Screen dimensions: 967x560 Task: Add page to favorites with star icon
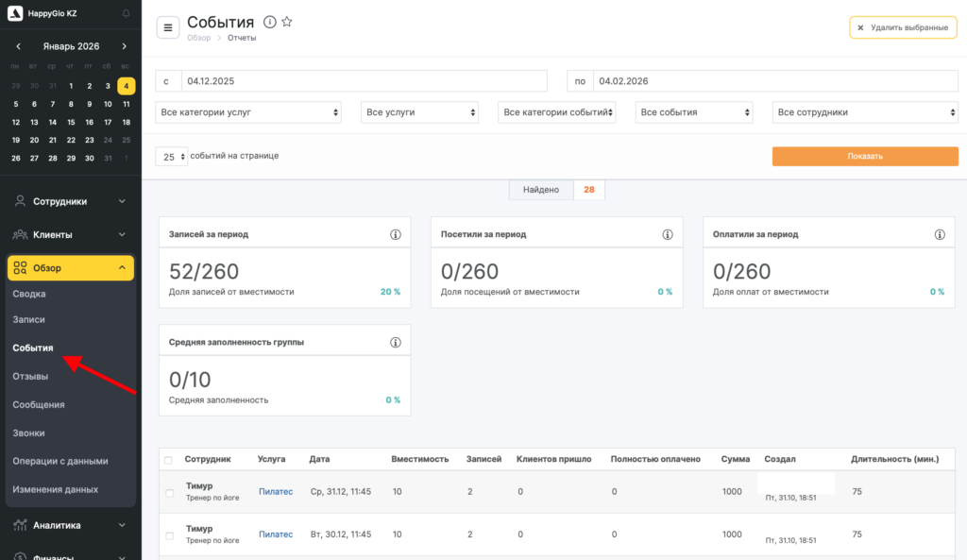(x=287, y=23)
